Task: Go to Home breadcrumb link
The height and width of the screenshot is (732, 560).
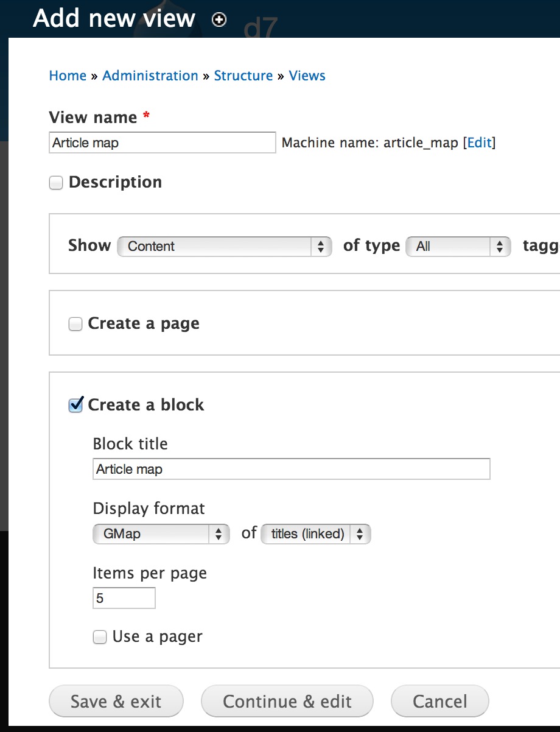Action: pyautogui.click(x=68, y=76)
